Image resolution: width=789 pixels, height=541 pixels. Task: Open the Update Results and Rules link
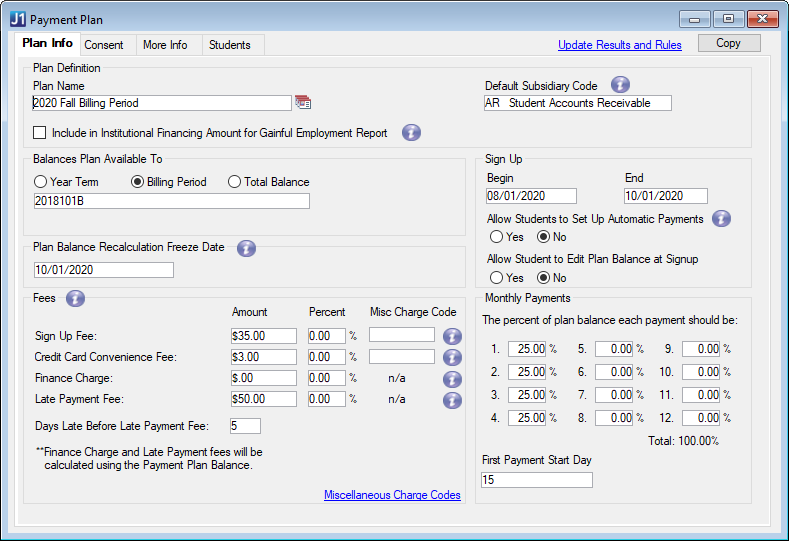click(x=619, y=45)
